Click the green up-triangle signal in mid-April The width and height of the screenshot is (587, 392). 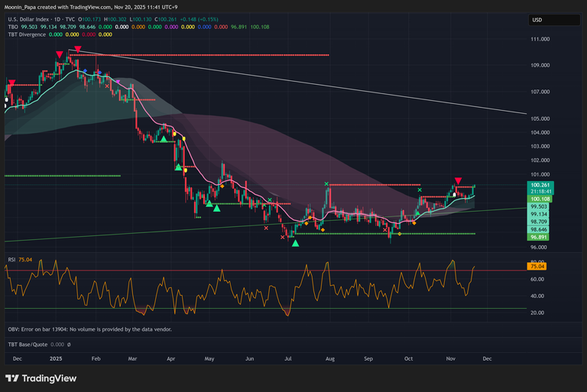pos(179,167)
